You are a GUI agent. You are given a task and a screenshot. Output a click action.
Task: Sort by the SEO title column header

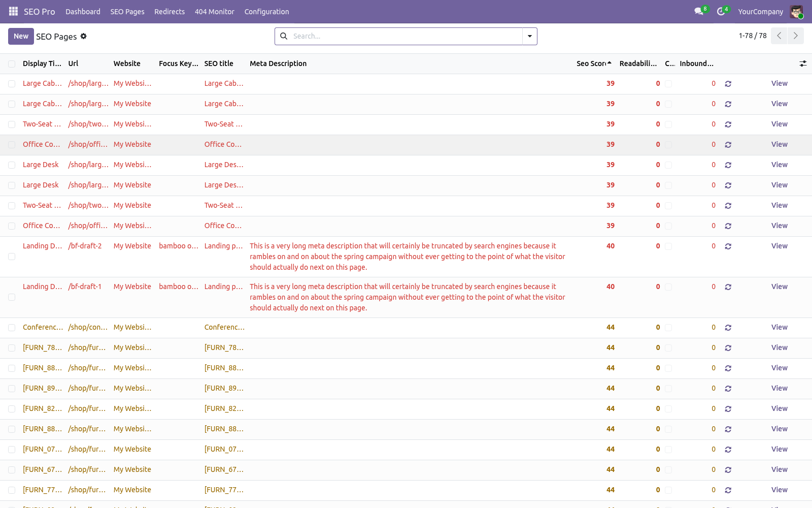pyautogui.click(x=219, y=63)
